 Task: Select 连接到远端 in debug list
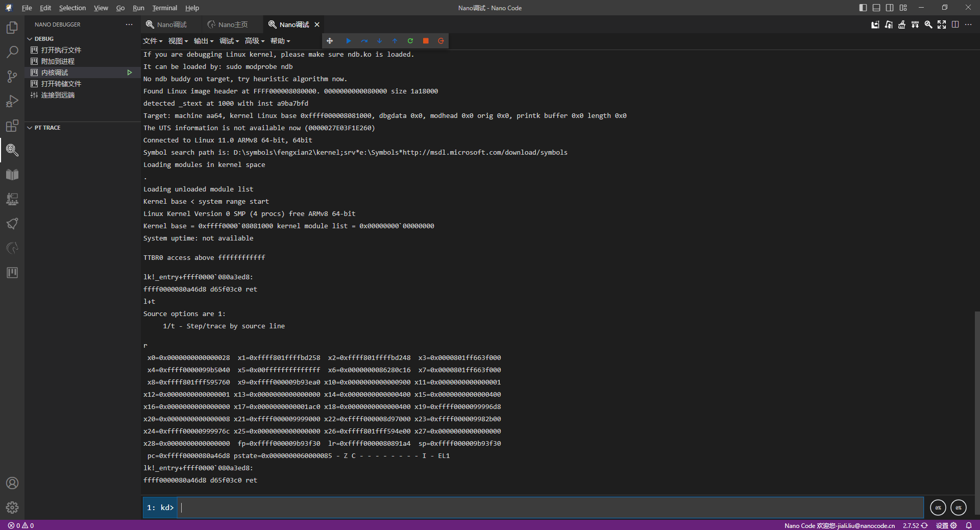pos(82,95)
